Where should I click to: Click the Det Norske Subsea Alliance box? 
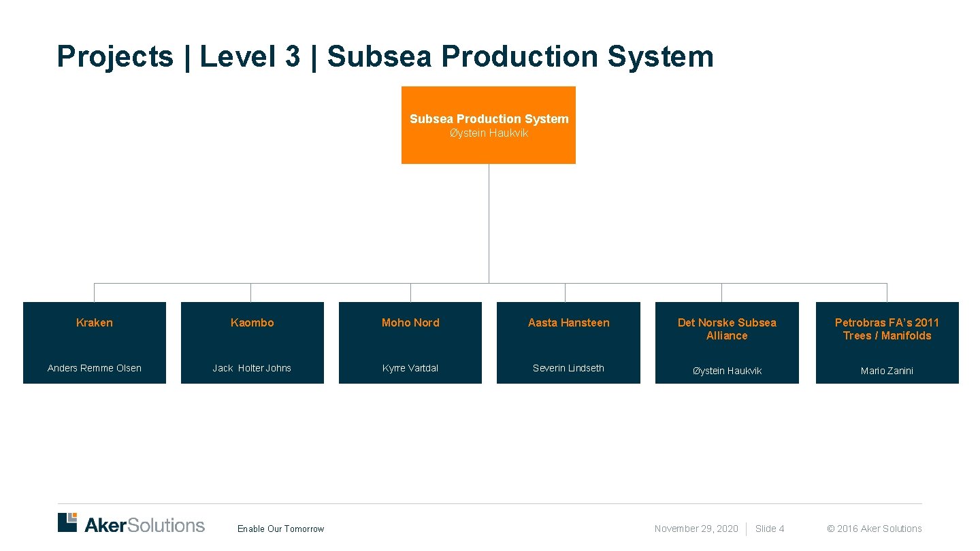(726, 343)
